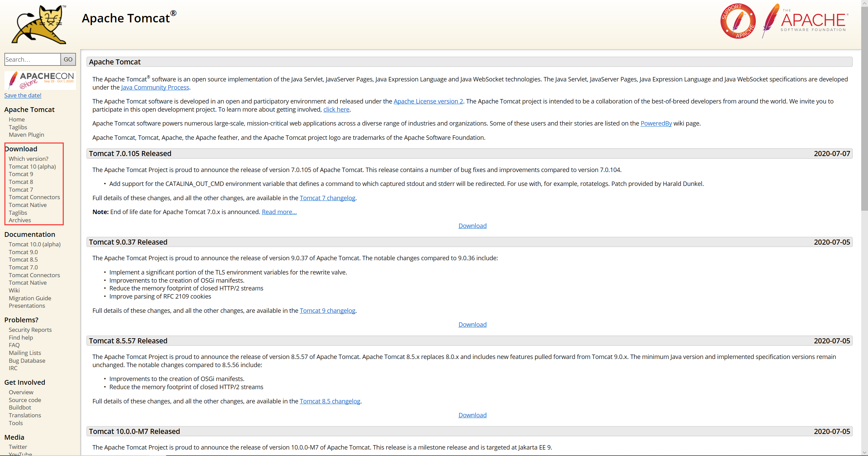Open the PoweredBy wiki link

pos(656,123)
